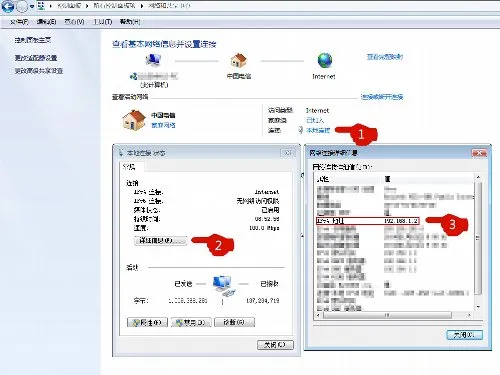Click the 诊断 button in status dialog
500x375 pixels.
click(x=235, y=322)
